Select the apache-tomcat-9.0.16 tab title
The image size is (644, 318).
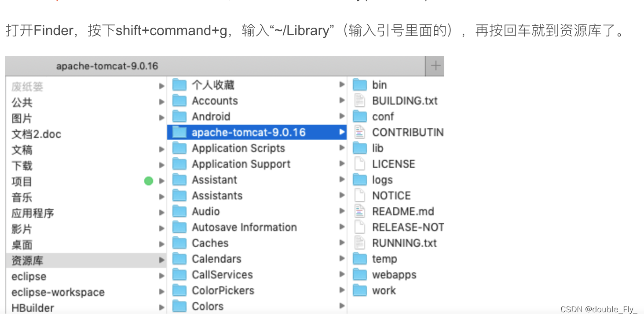[x=107, y=66]
